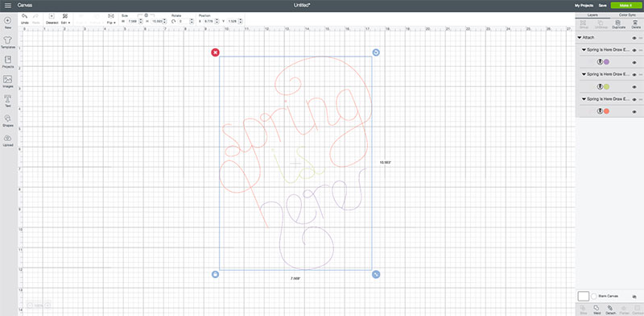Hide the green draw layer
Screen dimensions: 644x316
pyautogui.click(x=634, y=87)
